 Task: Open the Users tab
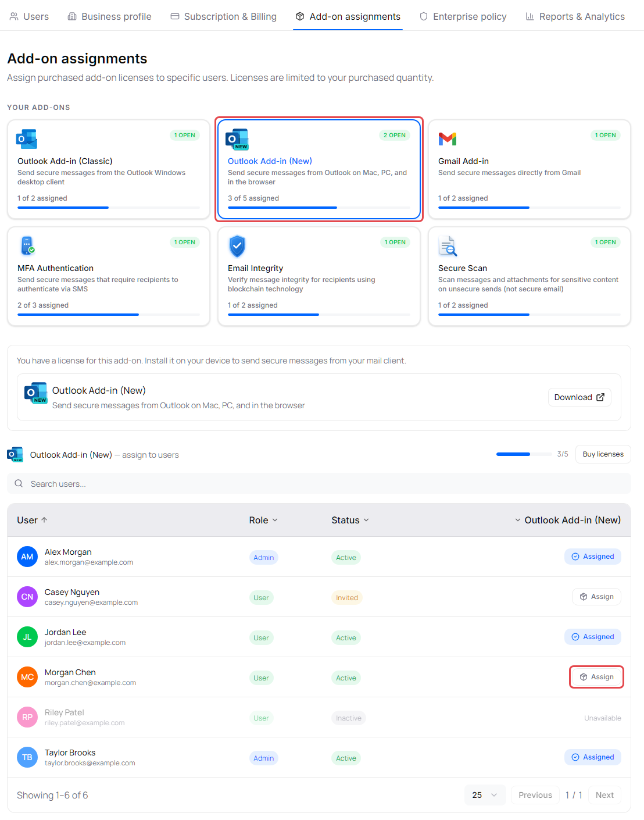(29, 16)
